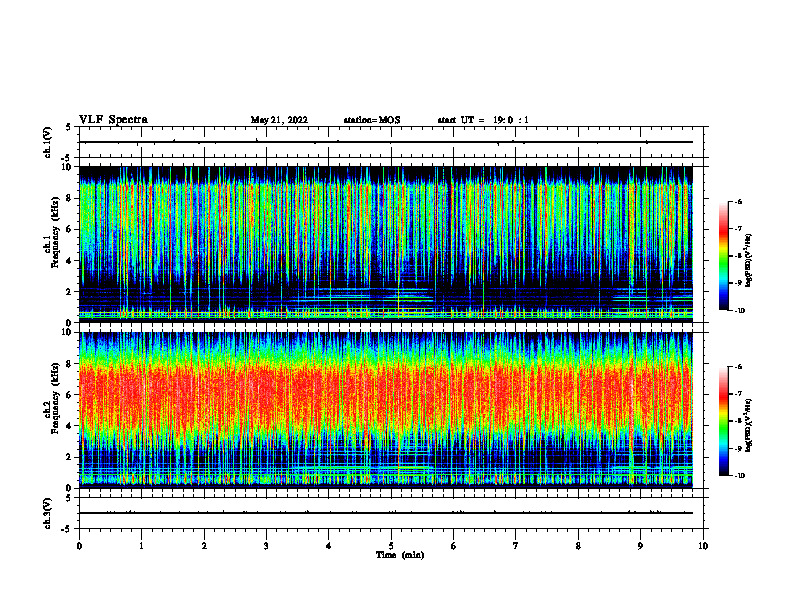The image size is (792, 612).
Task: Click the ch.2 color scale log(PSD) unit label
Action: 749,425
